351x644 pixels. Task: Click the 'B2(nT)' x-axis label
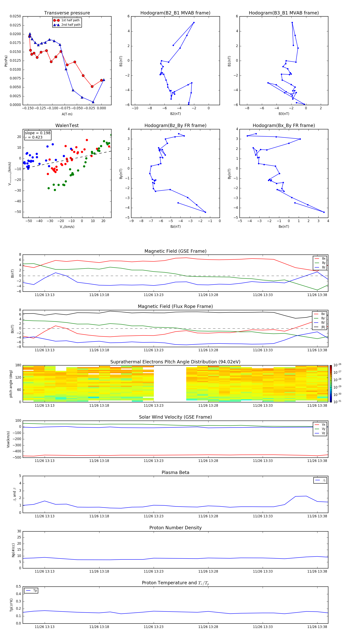point(175,114)
